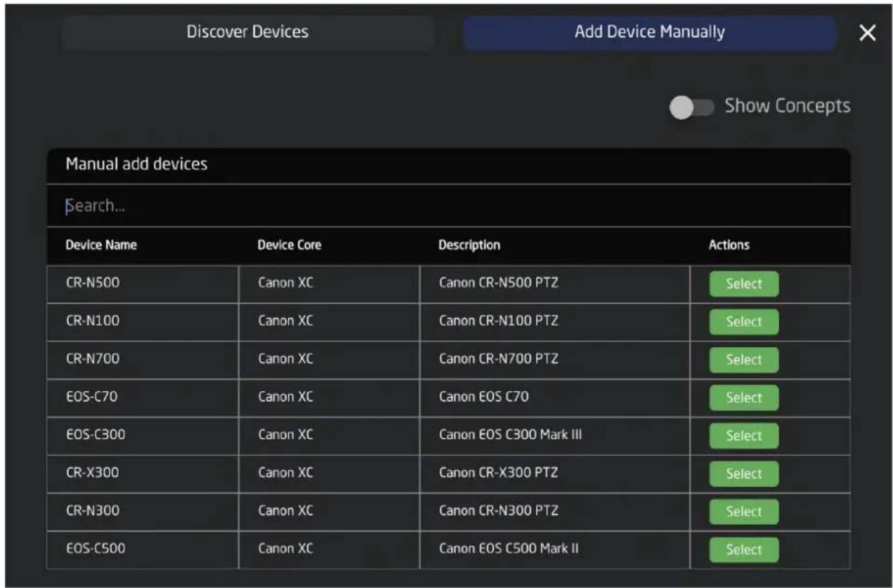
Task: Click Canon XC in the EOS-C70 row
Action: coord(285,398)
